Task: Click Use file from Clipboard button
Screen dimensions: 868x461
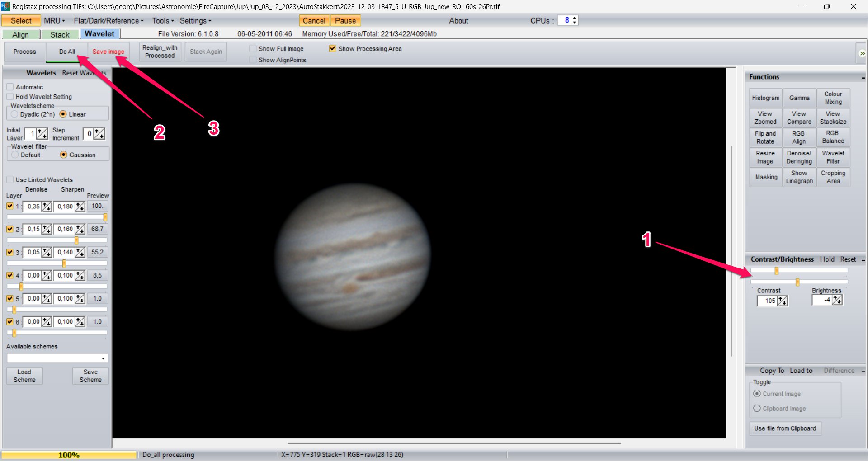Action: point(786,428)
